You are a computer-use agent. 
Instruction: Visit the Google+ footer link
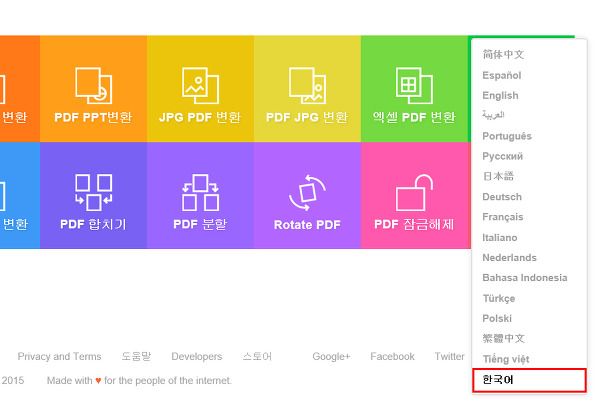331,357
